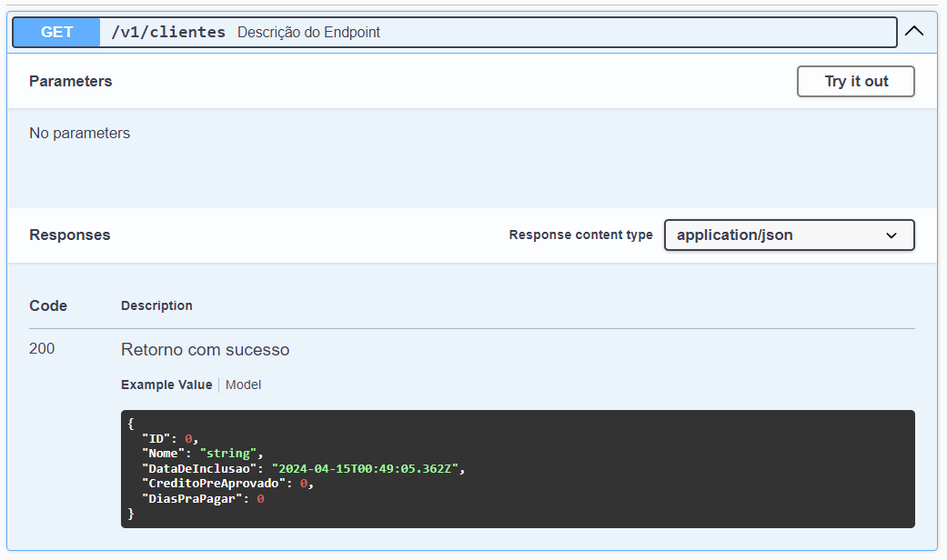This screenshot has width=947, height=560.
Task: Click the Try it out button
Action: click(x=854, y=81)
